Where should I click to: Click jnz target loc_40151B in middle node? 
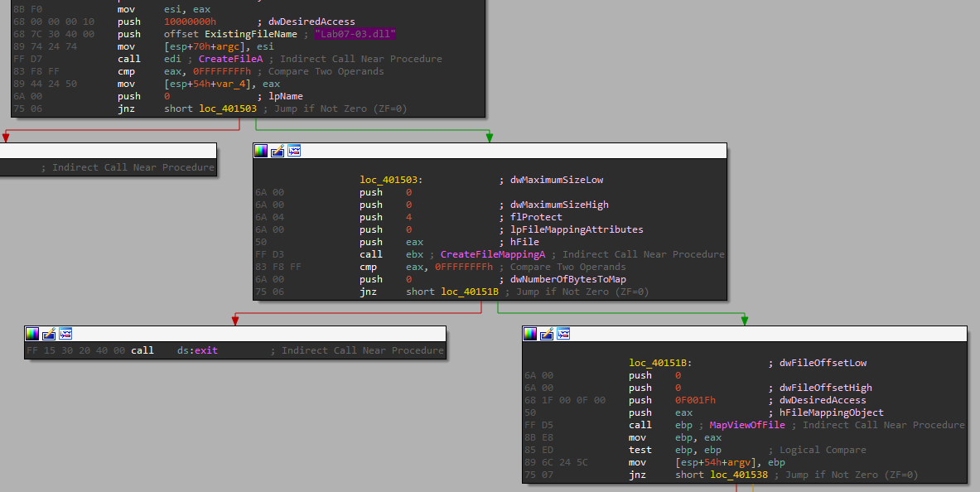(x=469, y=292)
